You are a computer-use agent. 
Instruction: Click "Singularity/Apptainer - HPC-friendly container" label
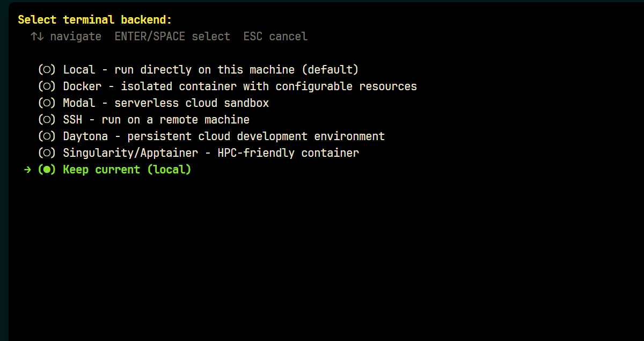pos(211,153)
